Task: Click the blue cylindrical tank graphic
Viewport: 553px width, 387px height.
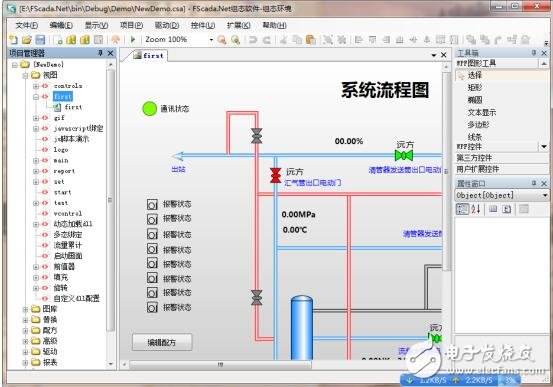Action: 302,328
